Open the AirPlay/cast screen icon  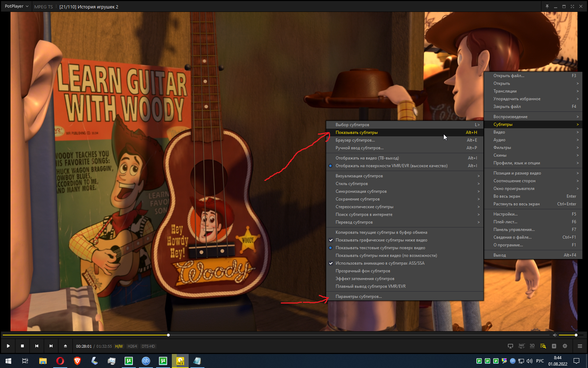click(510, 346)
